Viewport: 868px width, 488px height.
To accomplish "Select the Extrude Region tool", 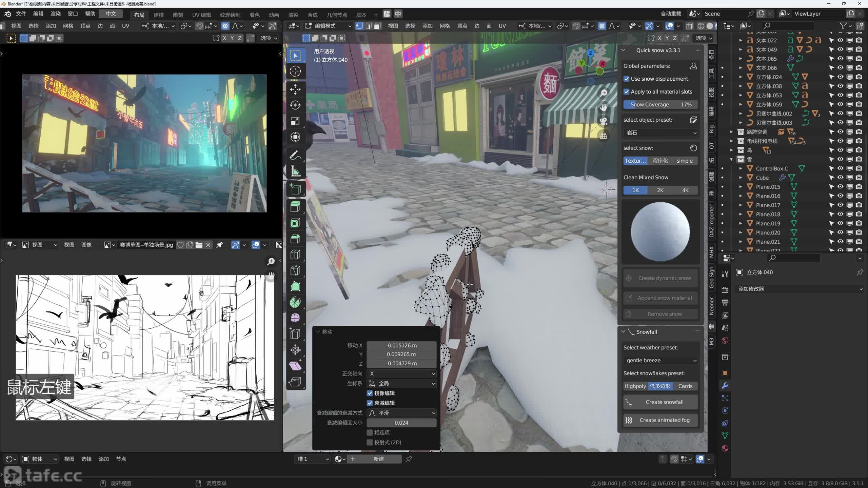I will [x=295, y=207].
